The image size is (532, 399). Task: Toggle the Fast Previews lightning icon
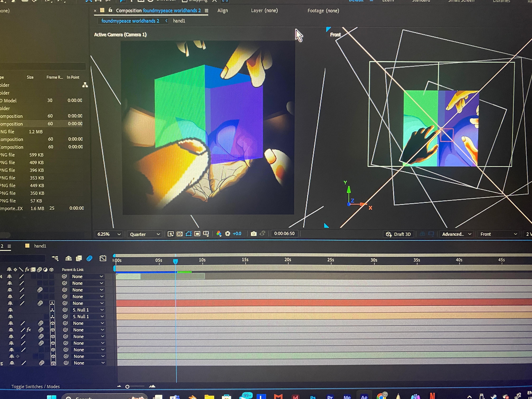tap(170, 234)
